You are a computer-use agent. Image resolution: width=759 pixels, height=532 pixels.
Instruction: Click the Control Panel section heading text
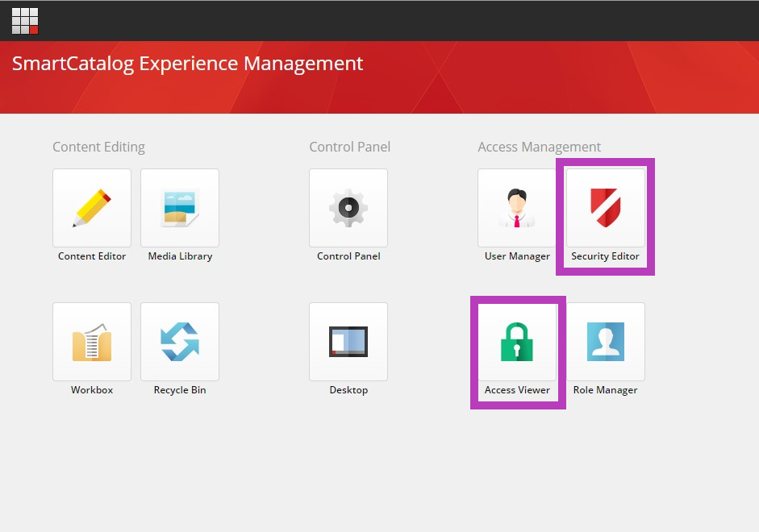[349, 147]
